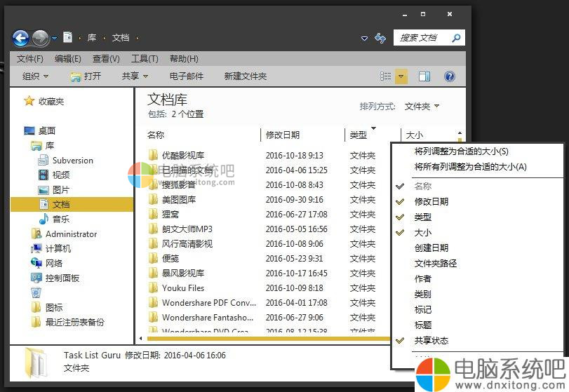569x392 pixels.
Task: Select the Youku Files folder icon
Action: (x=153, y=288)
